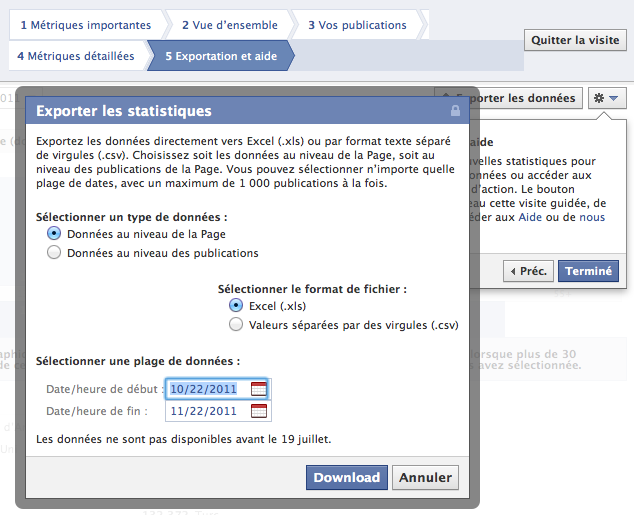634x515 pixels.
Task: Finish the tour with Terminé
Action: [x=588, y=271]
